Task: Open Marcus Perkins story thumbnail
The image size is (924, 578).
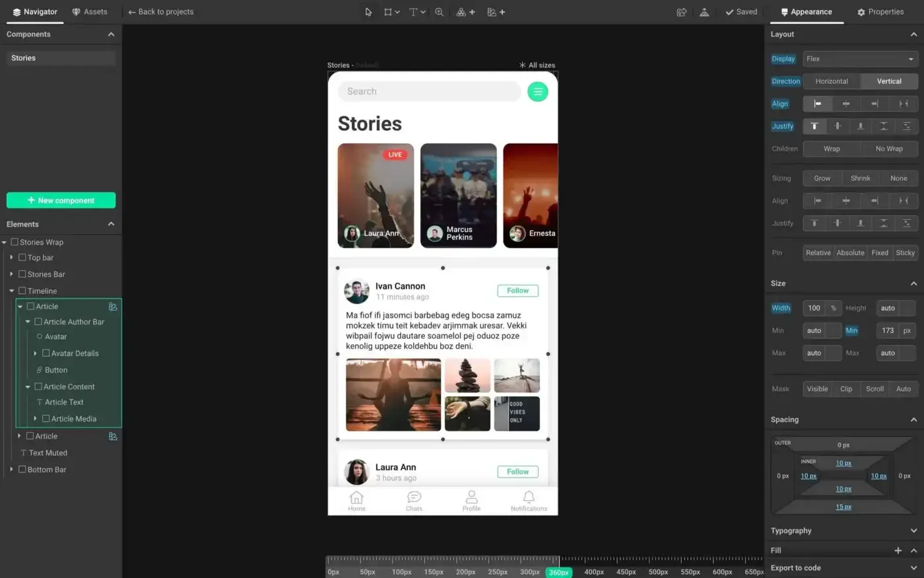Action: [x=459, y=196]
